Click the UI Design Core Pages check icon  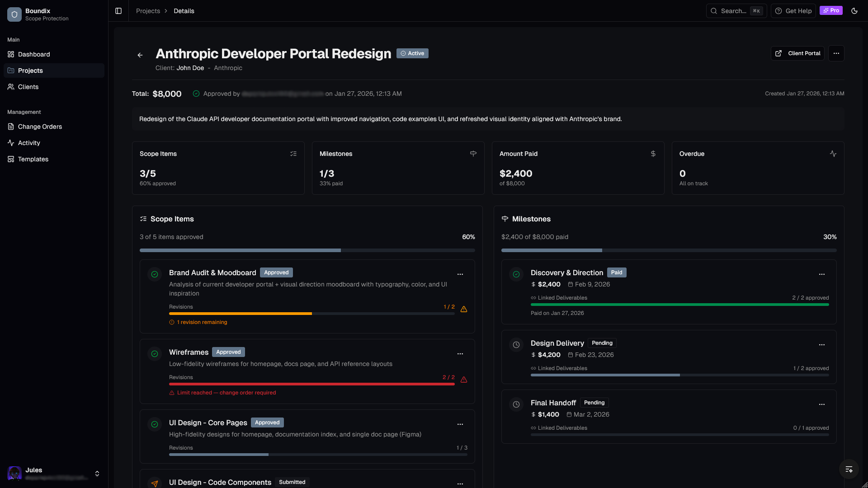155,424
